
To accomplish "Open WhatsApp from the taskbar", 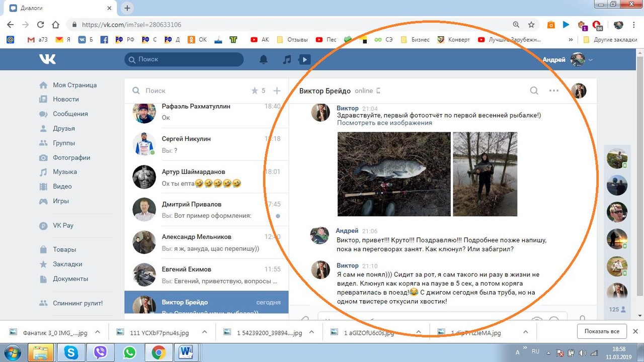I will 129,352.
